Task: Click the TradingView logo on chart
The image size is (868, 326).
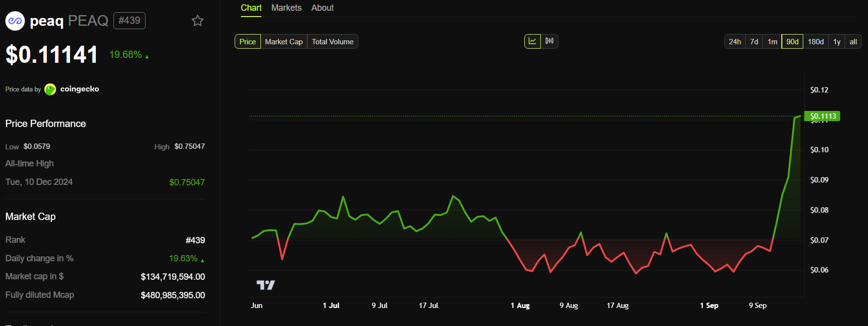Action: pyautogui.click(x=266, y=285)
